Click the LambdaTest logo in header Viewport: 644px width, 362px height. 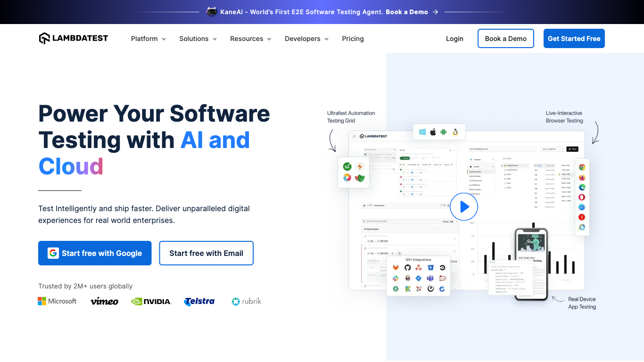click(74, 39)
